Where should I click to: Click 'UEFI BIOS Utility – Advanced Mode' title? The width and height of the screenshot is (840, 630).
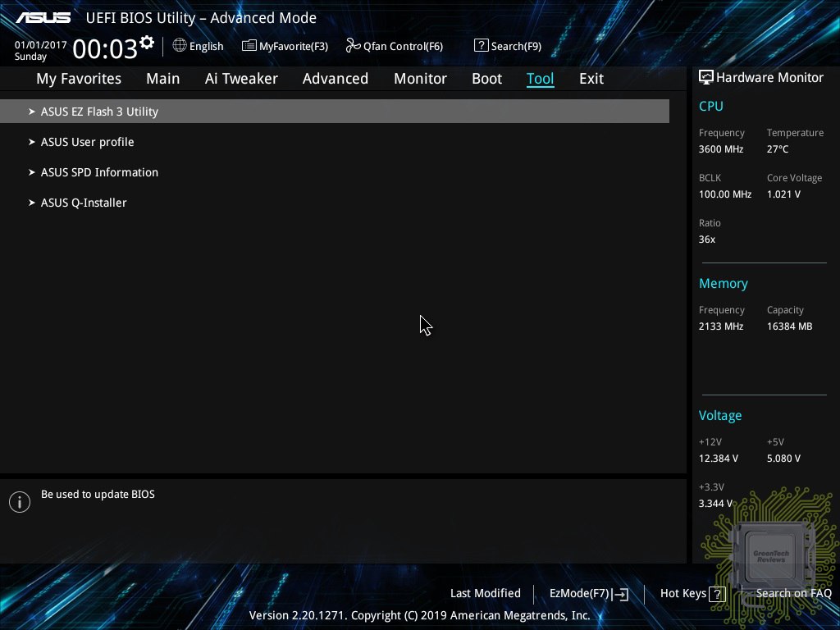pos(201,18)
